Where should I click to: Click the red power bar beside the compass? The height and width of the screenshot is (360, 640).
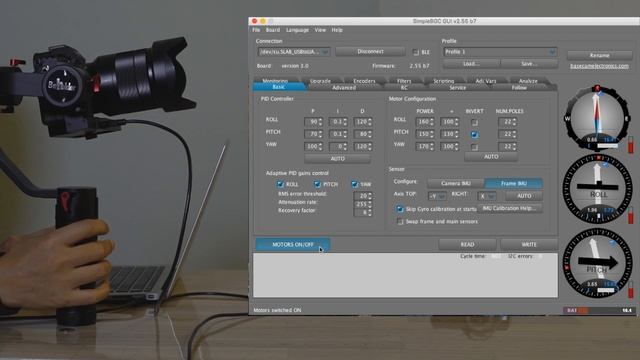point(631,144)
